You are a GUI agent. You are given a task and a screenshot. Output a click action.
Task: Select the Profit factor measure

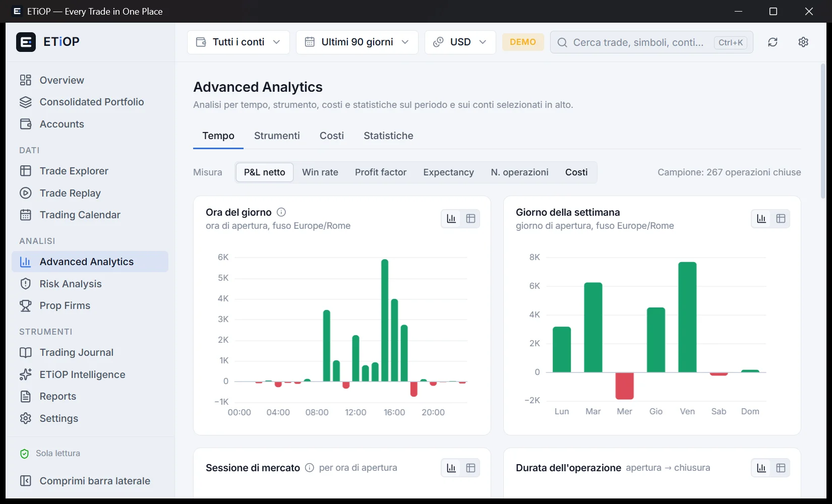click(x=381, y=172)
